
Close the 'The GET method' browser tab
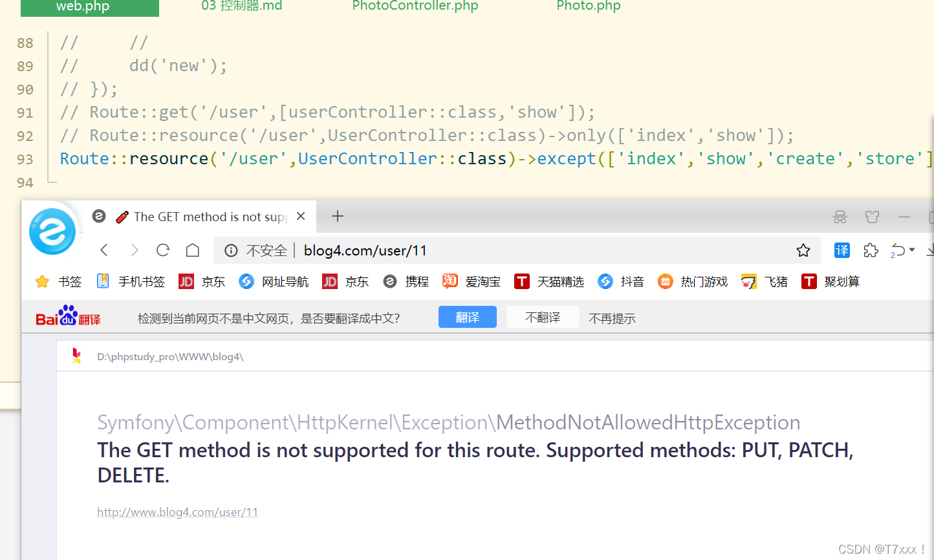coord(301,217)
